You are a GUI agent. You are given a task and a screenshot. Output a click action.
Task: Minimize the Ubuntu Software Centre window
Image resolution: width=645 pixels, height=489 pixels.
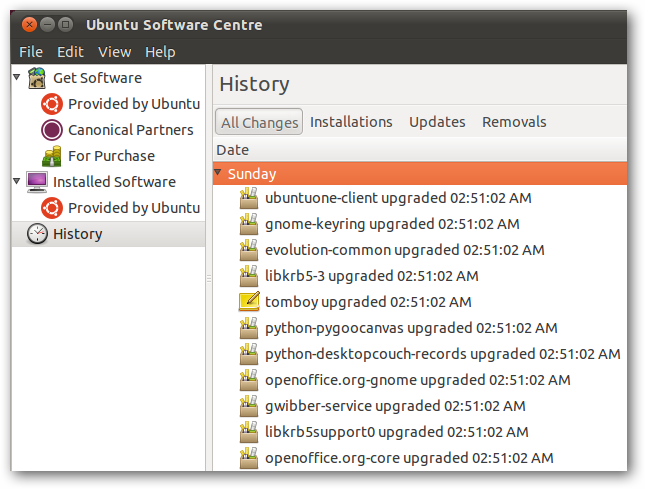(48, 25)
